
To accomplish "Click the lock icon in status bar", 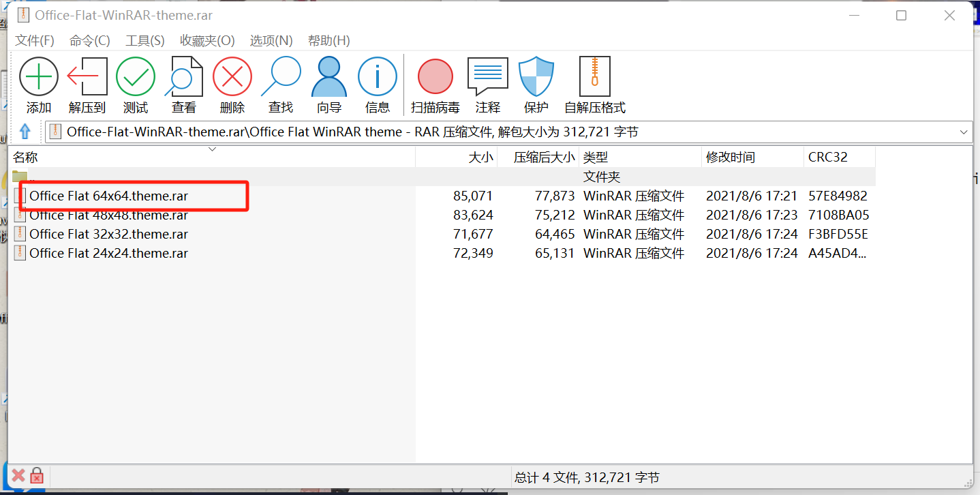I will click(37, 476).
